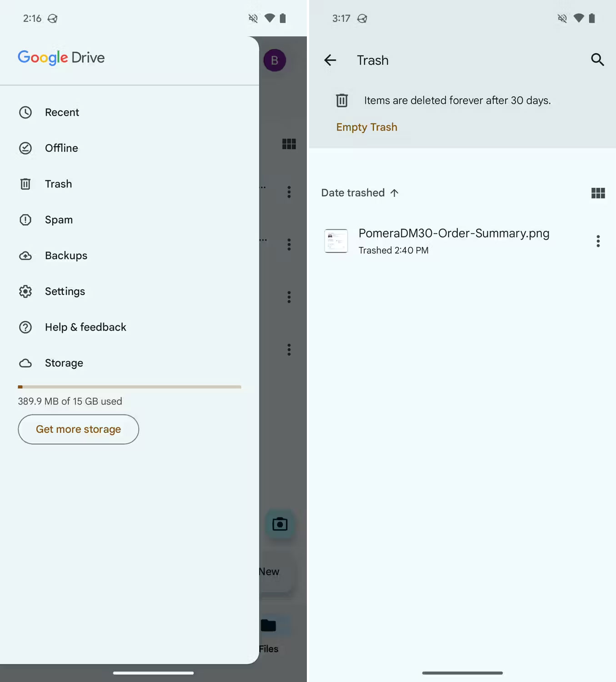Tap Get more storage

pyautogui.click(x=78, y=429)
